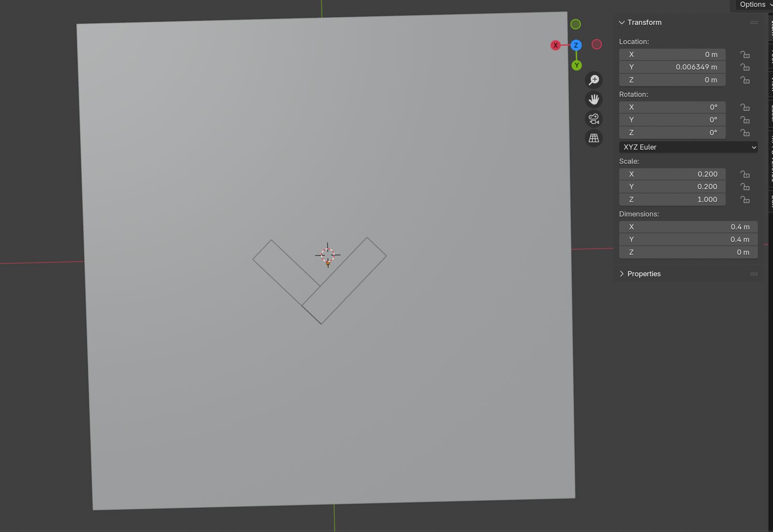The height and width of the screenshot is (532, 773).
Task: Click the green Y axis gizmo handle
Action: [x=576, y=66]
